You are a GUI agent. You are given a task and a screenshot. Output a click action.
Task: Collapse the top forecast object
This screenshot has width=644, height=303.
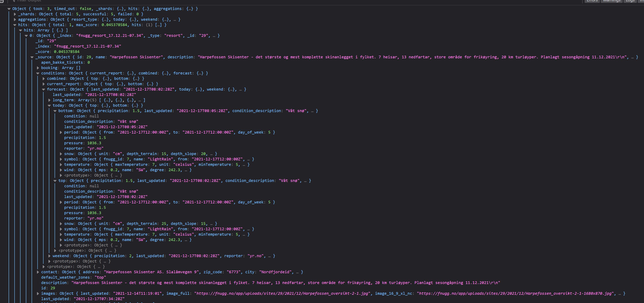pyautogui.click(x=55, y=181)
